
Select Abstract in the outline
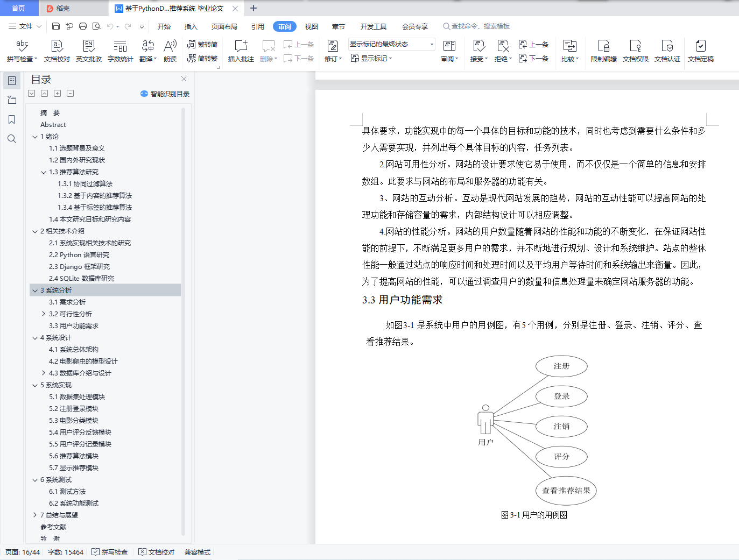pyautogui.click(x=53, y=125)
